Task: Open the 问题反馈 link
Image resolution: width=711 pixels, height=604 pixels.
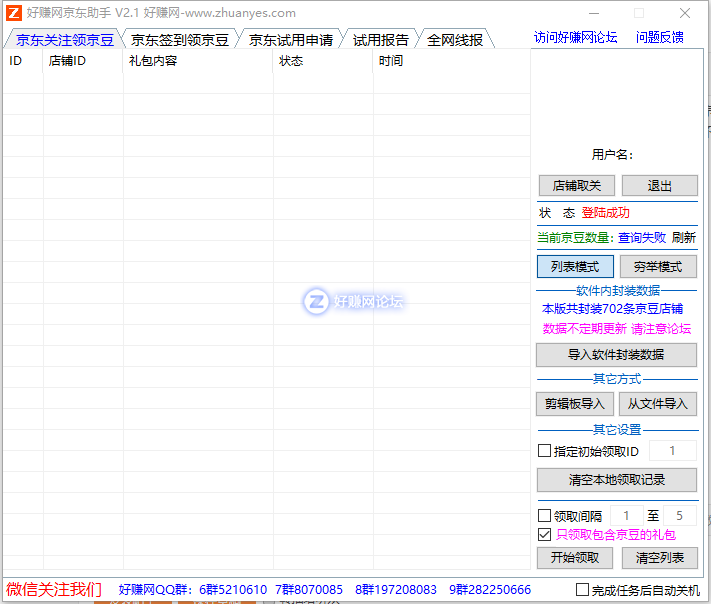Action: (659, 37)
